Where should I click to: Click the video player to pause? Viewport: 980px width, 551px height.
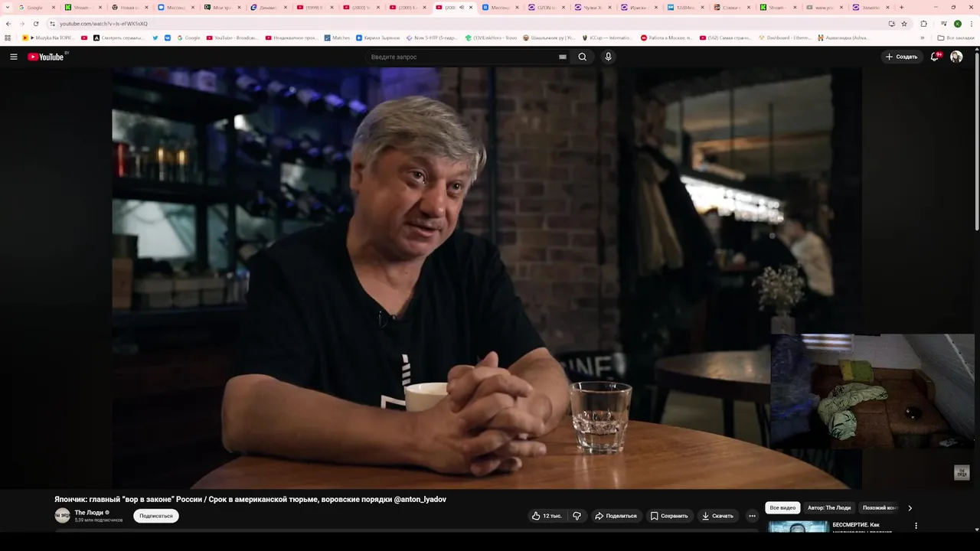pos(490,278)
